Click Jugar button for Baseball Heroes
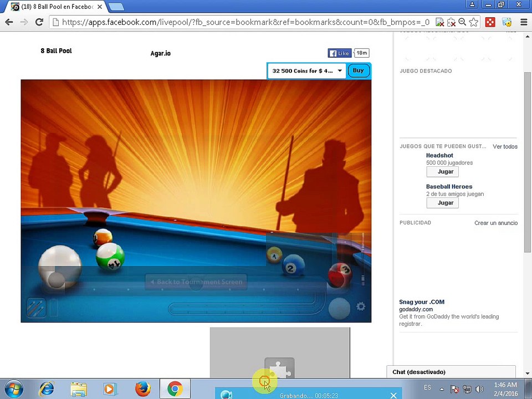 442,203
